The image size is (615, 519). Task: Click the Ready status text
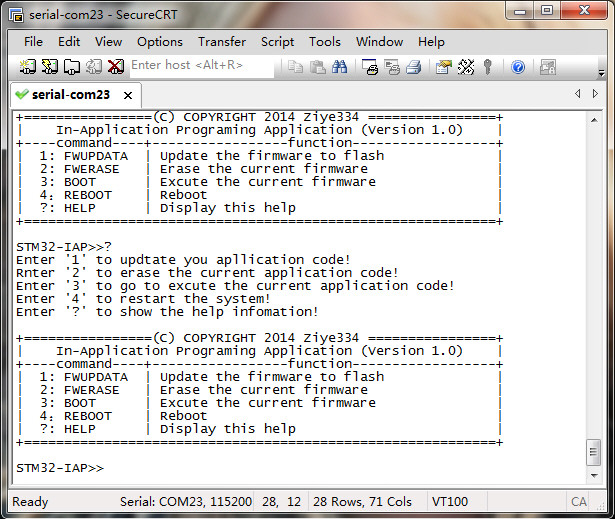[x=30, y=502]
